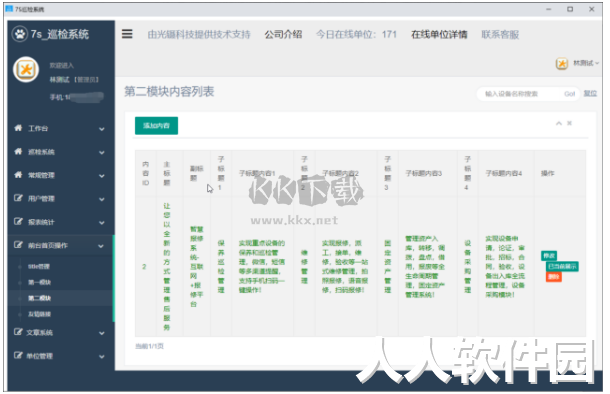Screen dimensions: 610x394
Task: Close the content panel with the x icon
Action: 569,123
